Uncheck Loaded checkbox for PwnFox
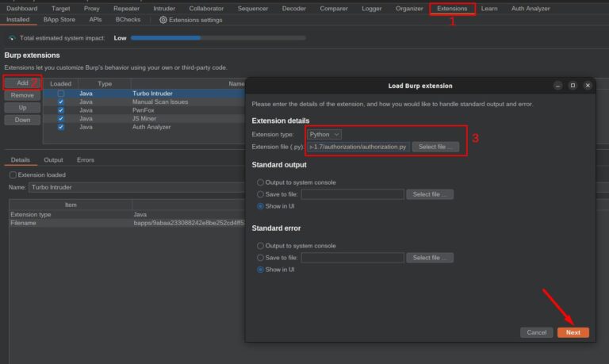This screenshot has width=609, height=364. [61, 110]
